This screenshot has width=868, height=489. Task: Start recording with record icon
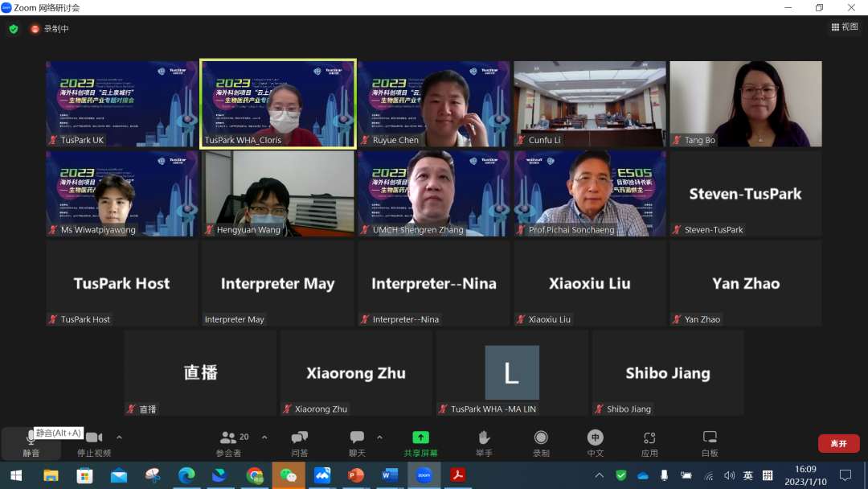[541, 444]
